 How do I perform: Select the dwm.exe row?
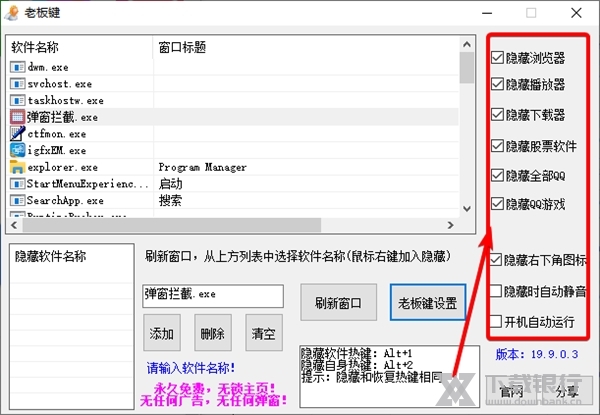(233, 67)
